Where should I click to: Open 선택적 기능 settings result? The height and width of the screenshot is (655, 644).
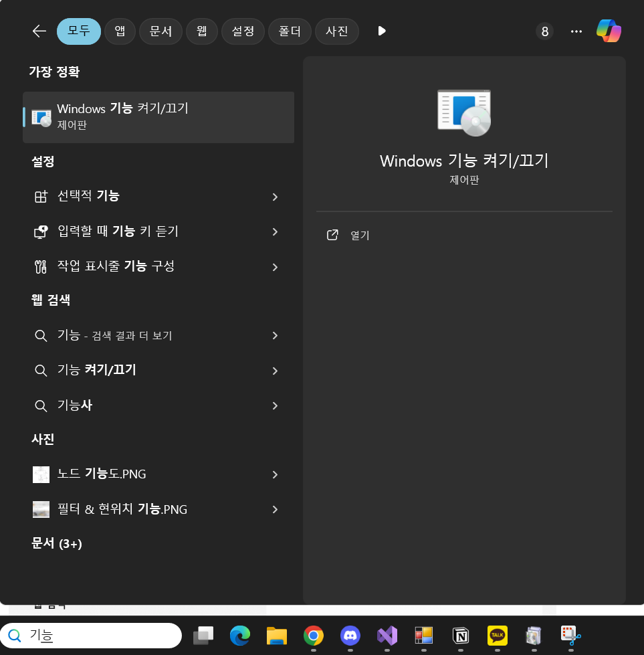click(158, 196)
